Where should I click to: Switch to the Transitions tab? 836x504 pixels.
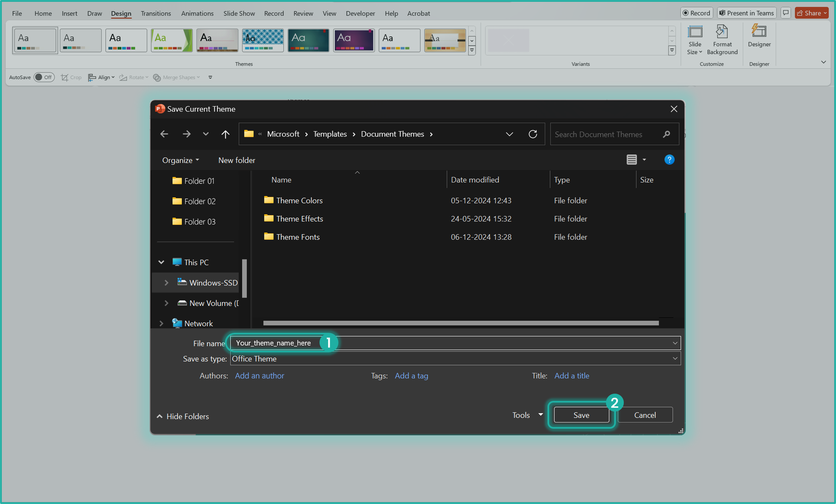point(156,13)
